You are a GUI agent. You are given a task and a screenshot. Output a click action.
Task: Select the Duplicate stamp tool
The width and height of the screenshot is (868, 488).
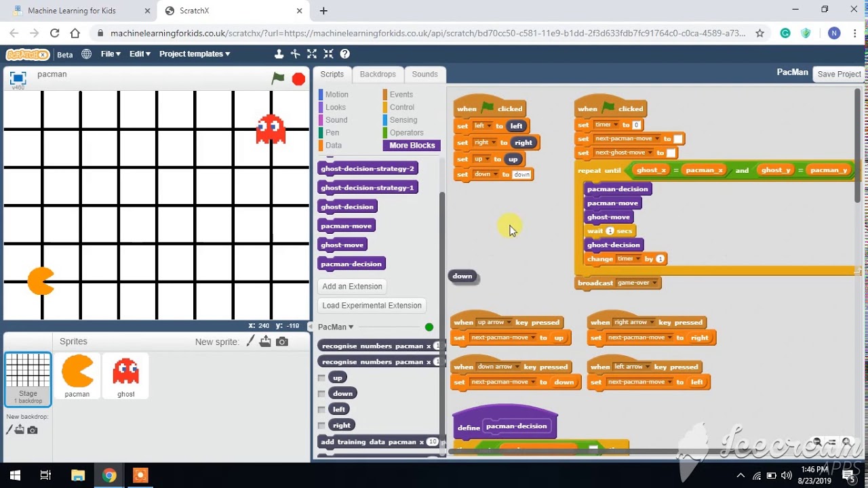[279, 54]
